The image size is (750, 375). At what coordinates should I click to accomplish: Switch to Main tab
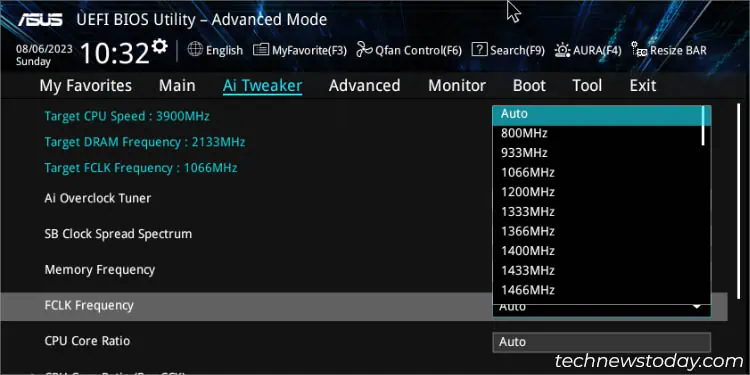(177, 86)
